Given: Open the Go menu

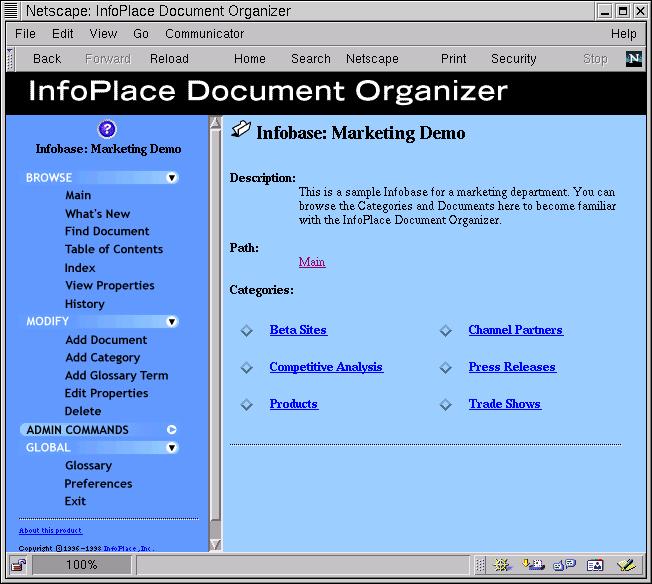Looking at the screenshot, I should (141, 34).
